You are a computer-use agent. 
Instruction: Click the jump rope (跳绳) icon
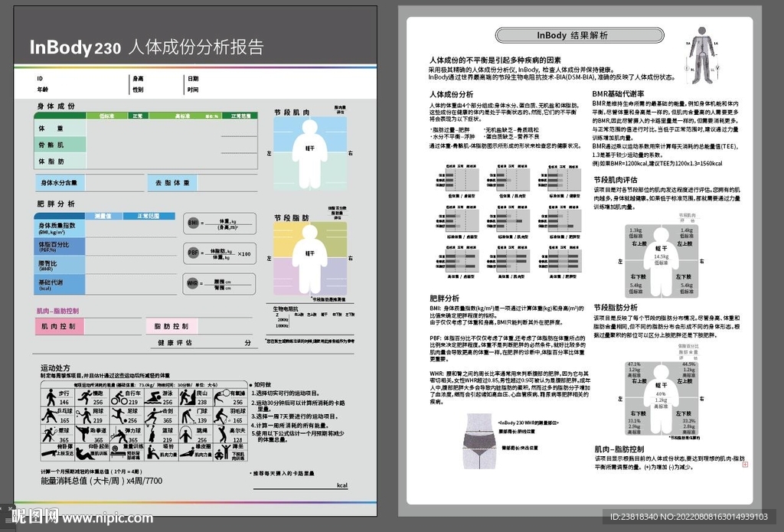pyautogui.click(x=187, y=435)
